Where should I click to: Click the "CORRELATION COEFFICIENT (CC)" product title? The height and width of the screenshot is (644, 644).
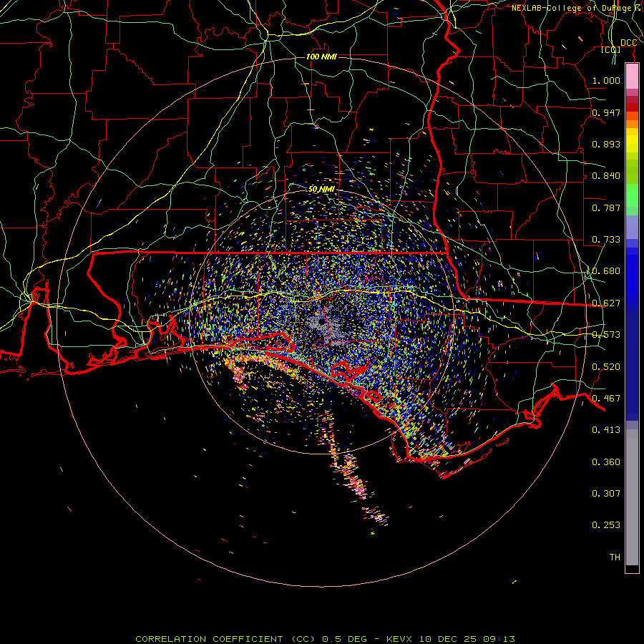[226, 639]
